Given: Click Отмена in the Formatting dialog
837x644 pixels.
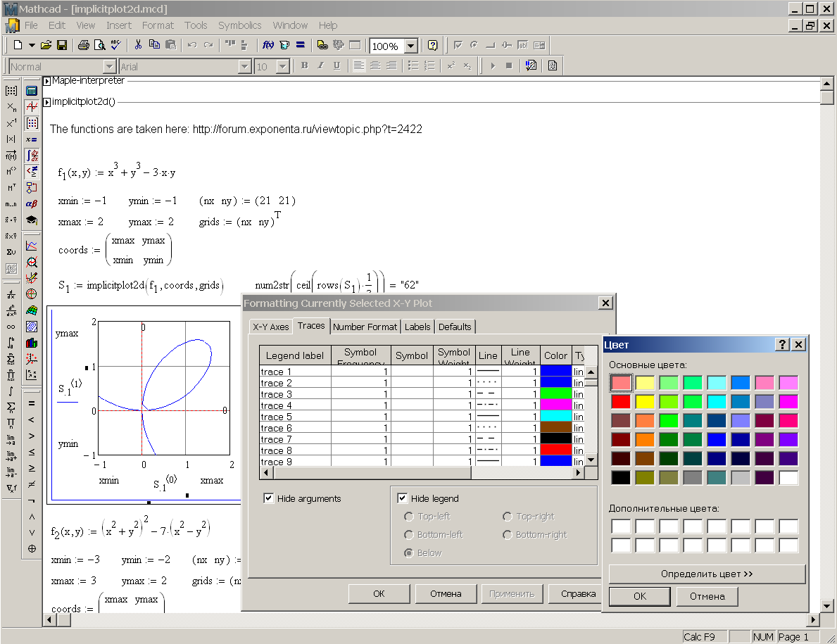Looking at the screenshot, I should point(446,593).
